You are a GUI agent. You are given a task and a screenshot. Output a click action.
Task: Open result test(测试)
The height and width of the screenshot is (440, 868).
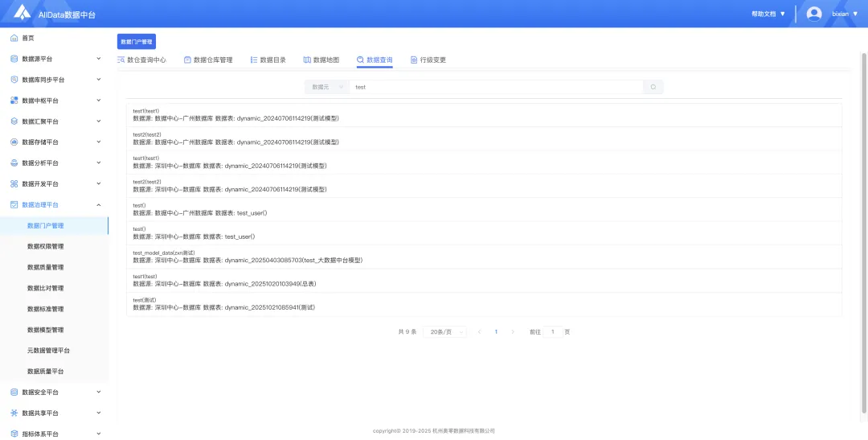[x=484, y=304]
